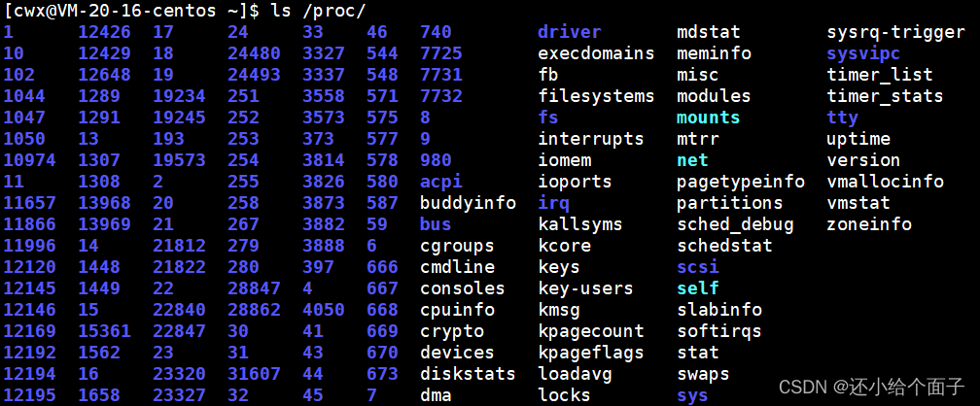Viewport: 980px width, 406px height.
Task: Select the cyan 'self' symlink
Action: [697, 288]
